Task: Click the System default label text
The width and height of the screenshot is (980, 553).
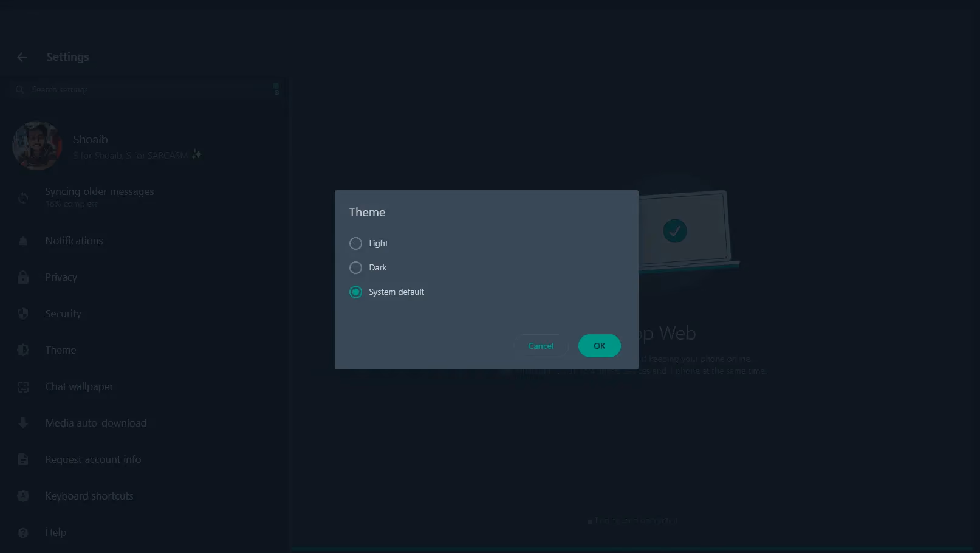Action: tap(396, 292)
